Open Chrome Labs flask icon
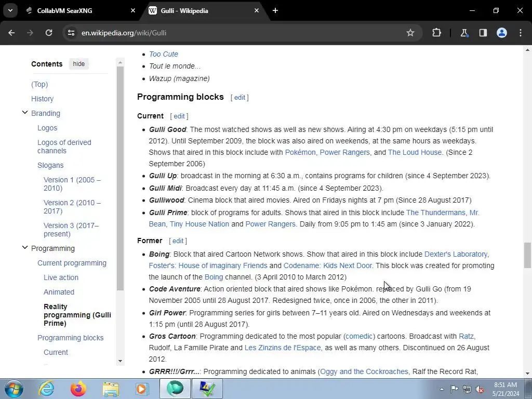532x399 pixels. click(464, 33)
